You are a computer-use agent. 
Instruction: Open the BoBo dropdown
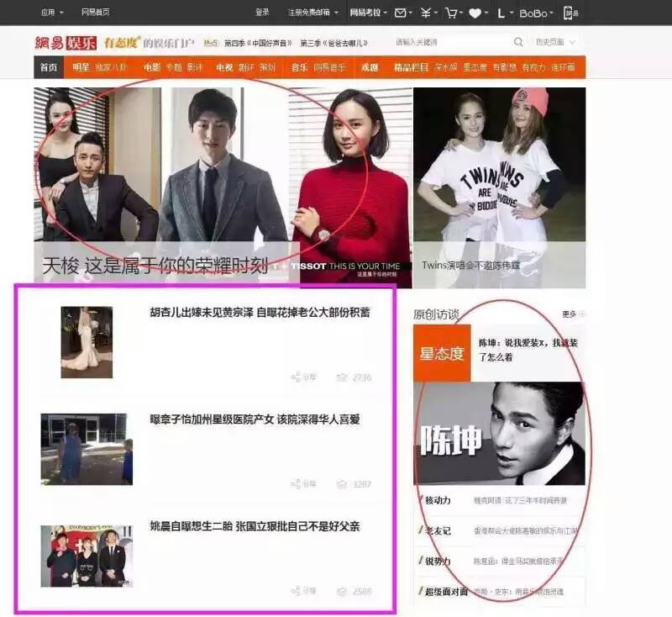click(x=536, y=13)
